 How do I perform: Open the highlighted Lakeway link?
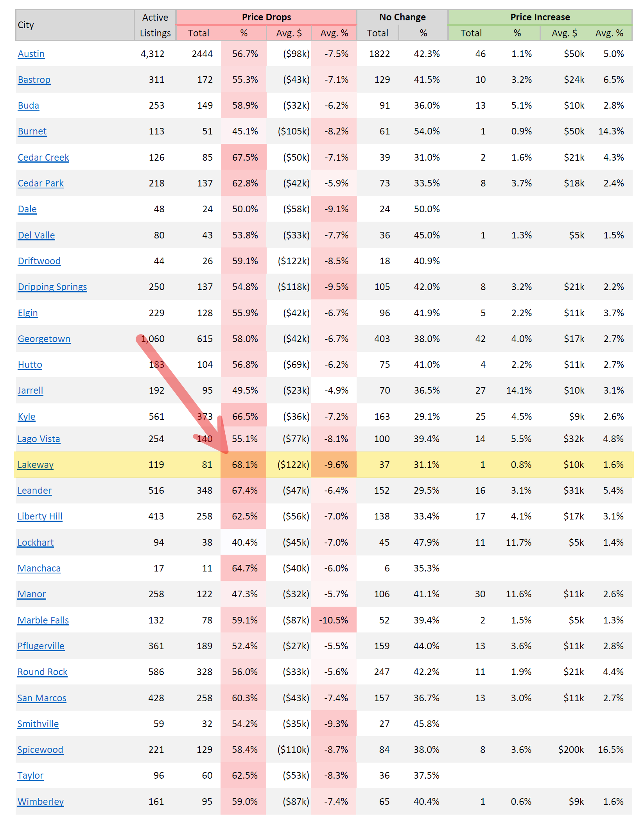[x=36, y=465]
